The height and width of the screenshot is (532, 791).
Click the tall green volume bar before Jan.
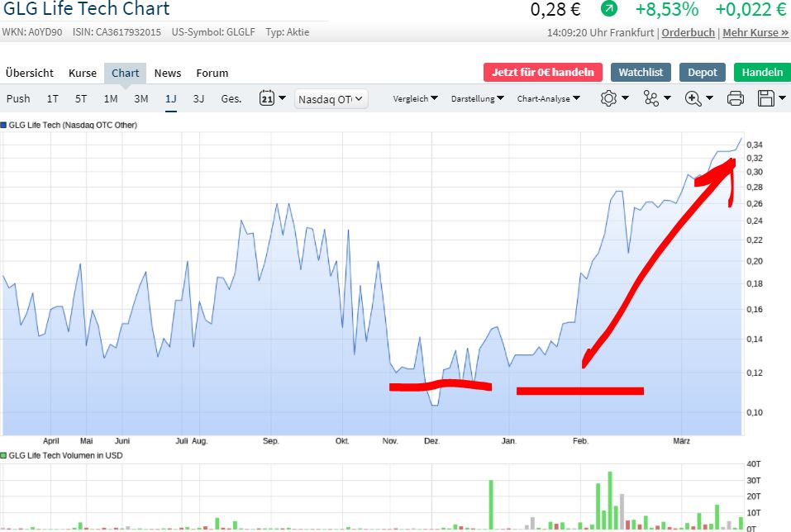(x=491, y=505)
